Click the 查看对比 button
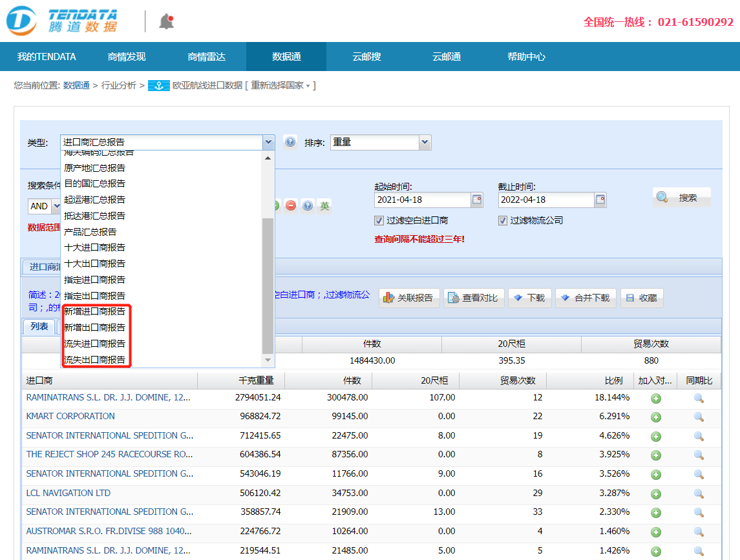740x560 pixels. coord(474,298)
